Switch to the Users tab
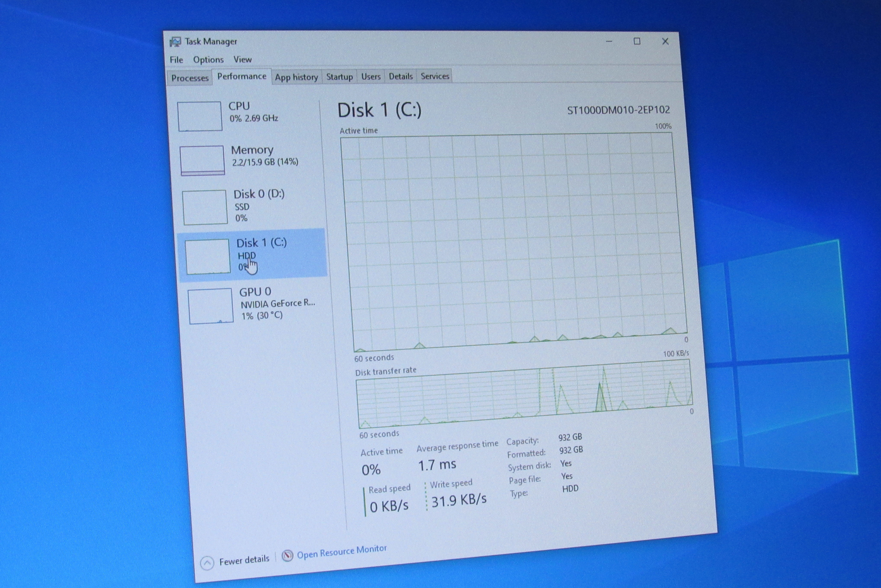The height and width of the screenshot is (588, 881). [371, 77]
